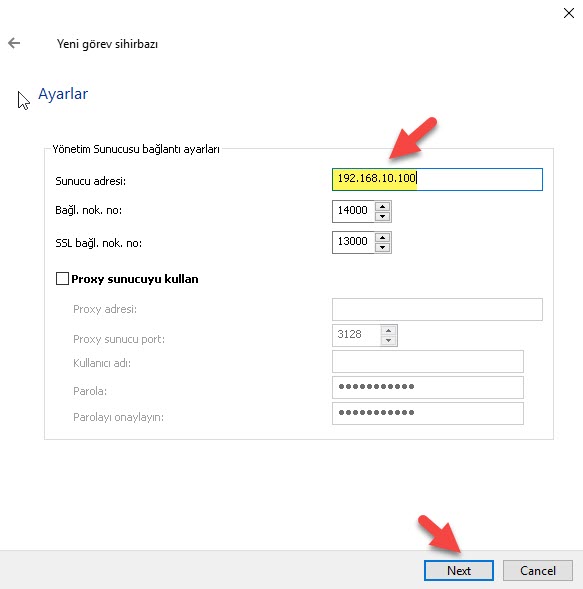Viewport: 583px width, 589px height.
Task: Click the Proxy sunucuyu kullan label text
Action: pos(134,279)
